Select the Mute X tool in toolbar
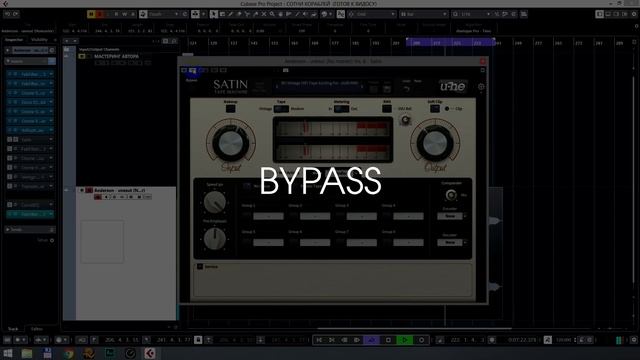The height and width of the screenshot is (360, 640). click(x=264, y=14)
